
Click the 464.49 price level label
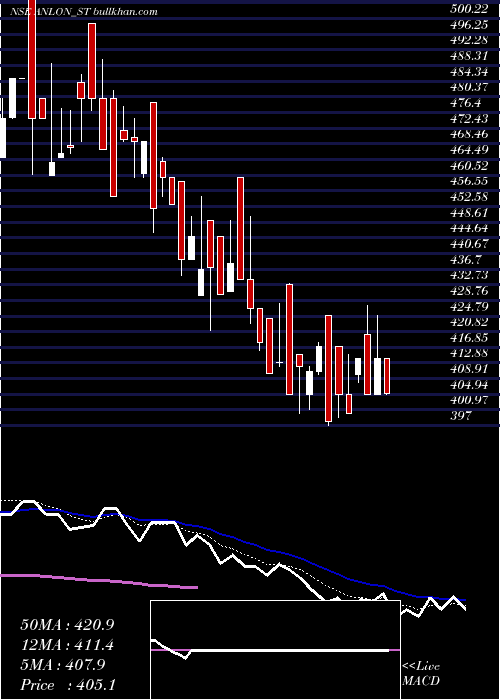(470, 150)
